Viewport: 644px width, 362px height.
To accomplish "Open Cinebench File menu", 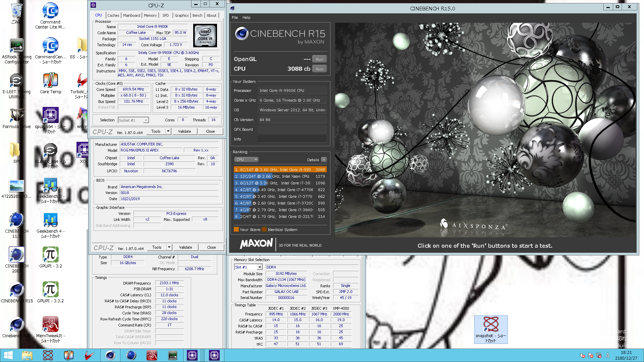I will [x=235, y=17].
